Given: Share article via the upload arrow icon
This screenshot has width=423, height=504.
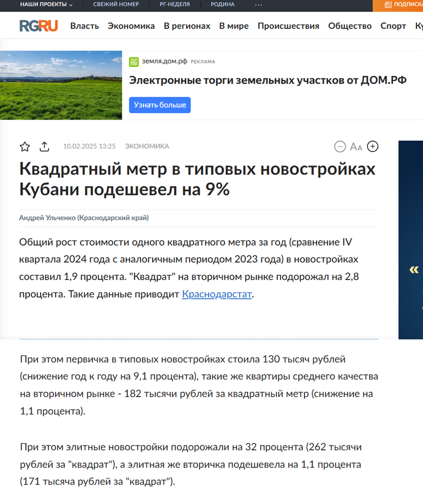Looking at the screenshot, I should (45, 147).
